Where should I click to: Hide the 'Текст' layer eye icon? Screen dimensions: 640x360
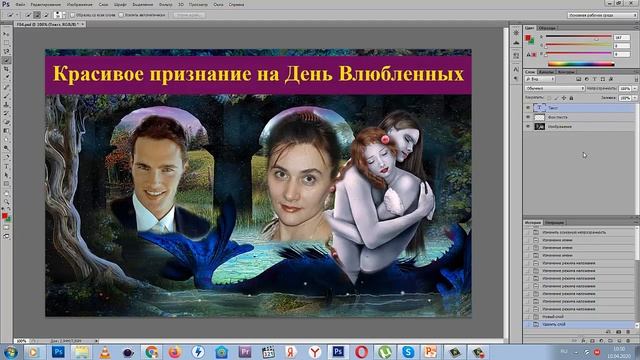click(528, 108)
